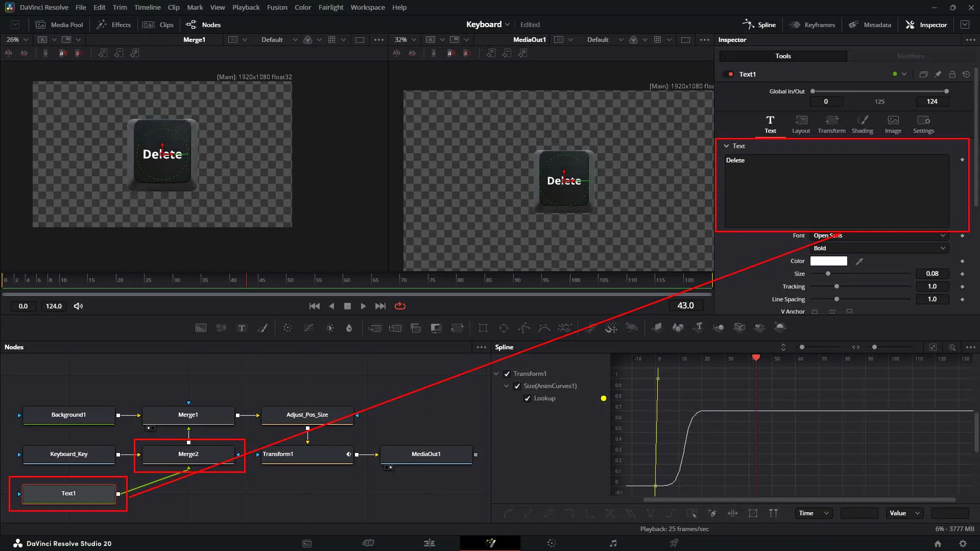This screenshot has width=980, height=551.
Task: Click the stop playback button
Action: 347,306
